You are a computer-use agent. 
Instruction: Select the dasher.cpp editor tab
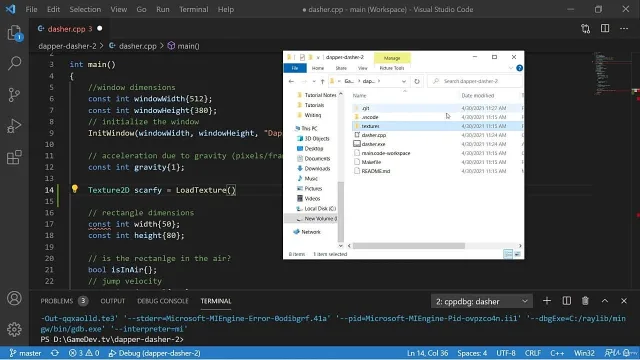(x=69, y=29)
